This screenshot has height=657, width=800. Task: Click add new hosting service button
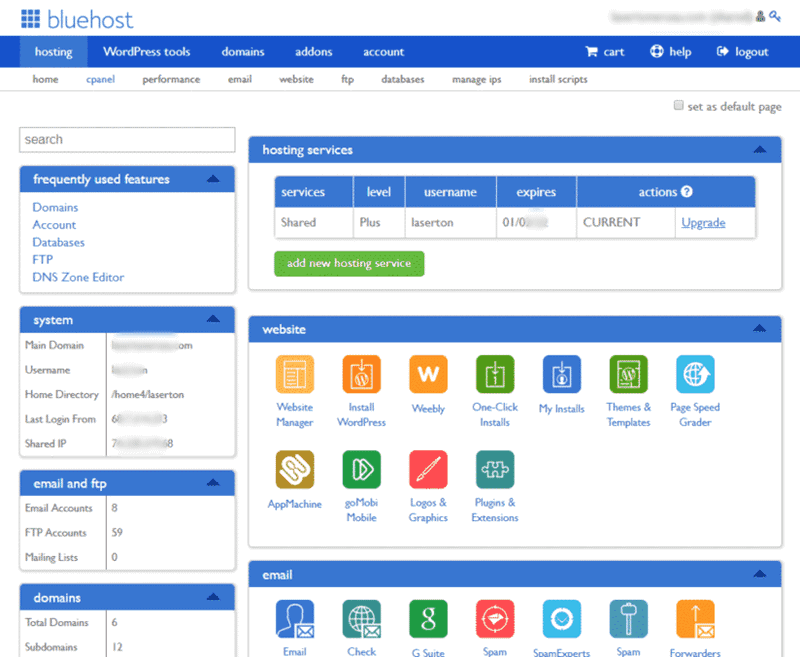[x=349, y=264]
